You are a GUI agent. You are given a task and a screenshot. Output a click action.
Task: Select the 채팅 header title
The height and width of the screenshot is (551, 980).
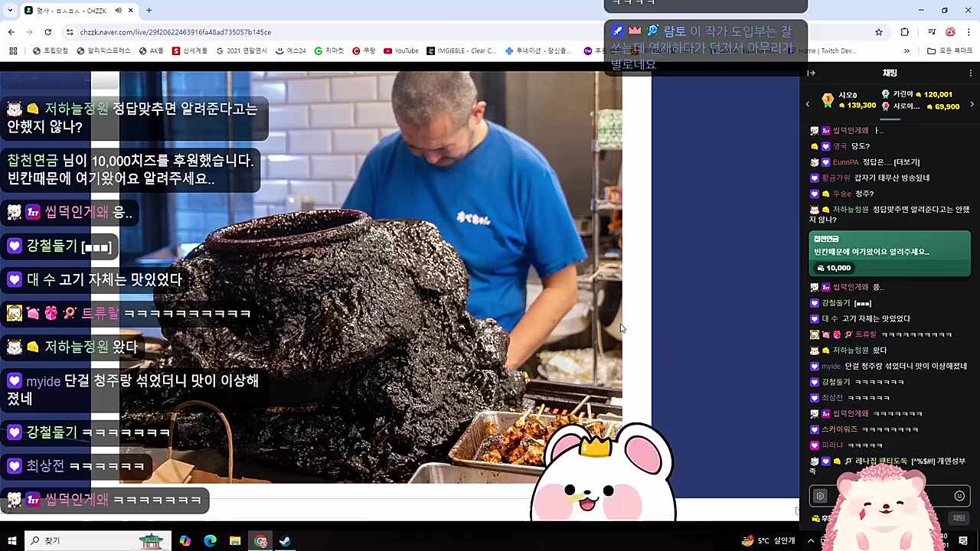(x=890, y=73)
